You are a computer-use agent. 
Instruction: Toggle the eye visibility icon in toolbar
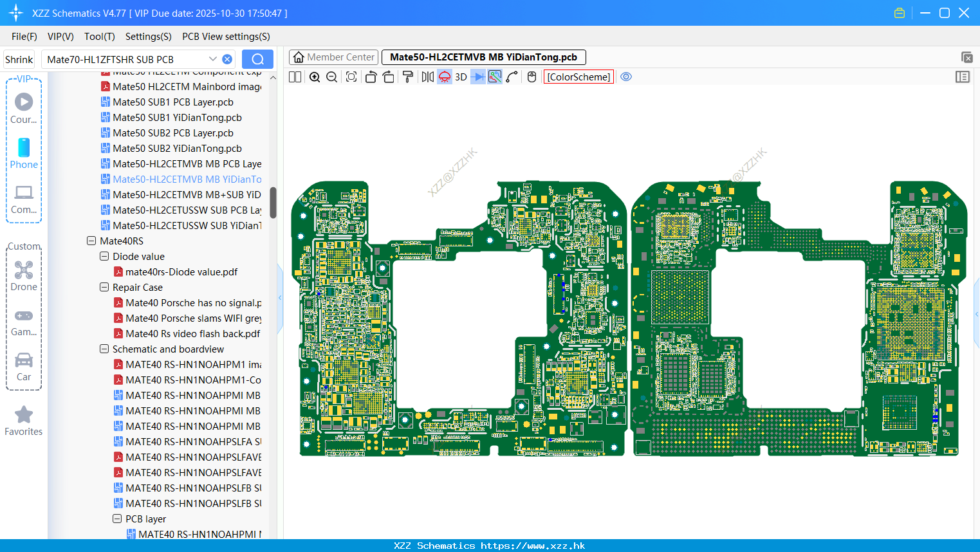point(626,77)
